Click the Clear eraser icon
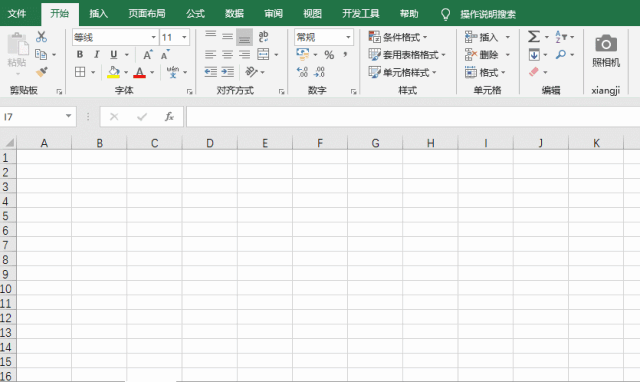This screenshot has width=640, height=382. (x=534, y=72)
